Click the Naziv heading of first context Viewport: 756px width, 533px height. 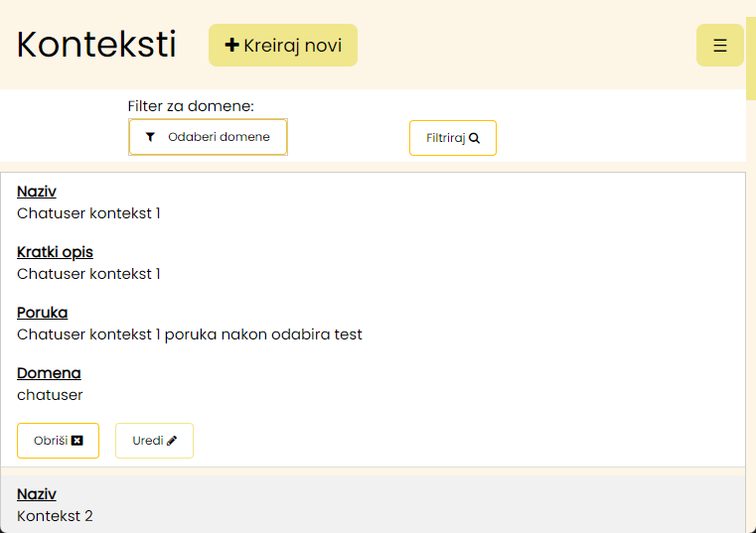coord(37,192)
